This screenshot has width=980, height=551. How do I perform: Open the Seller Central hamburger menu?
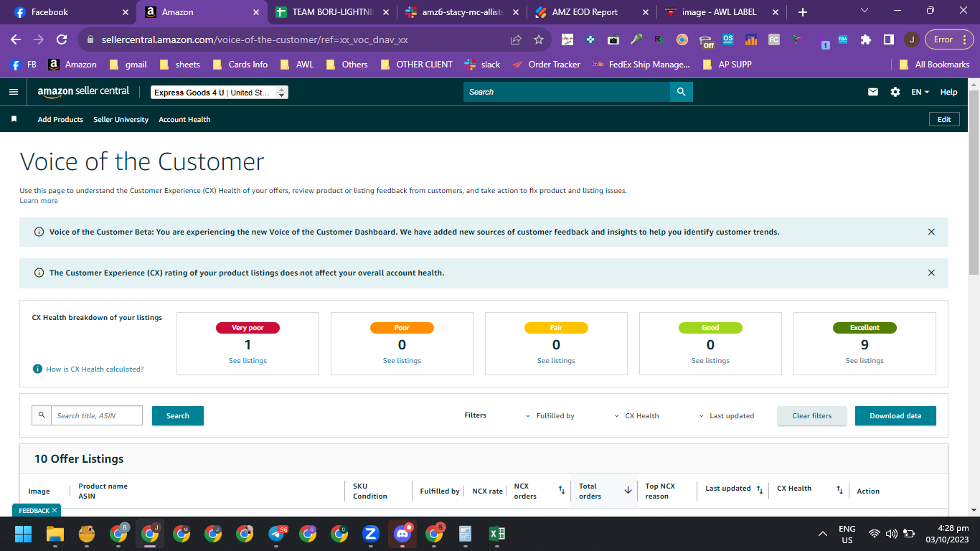point(13,92)
